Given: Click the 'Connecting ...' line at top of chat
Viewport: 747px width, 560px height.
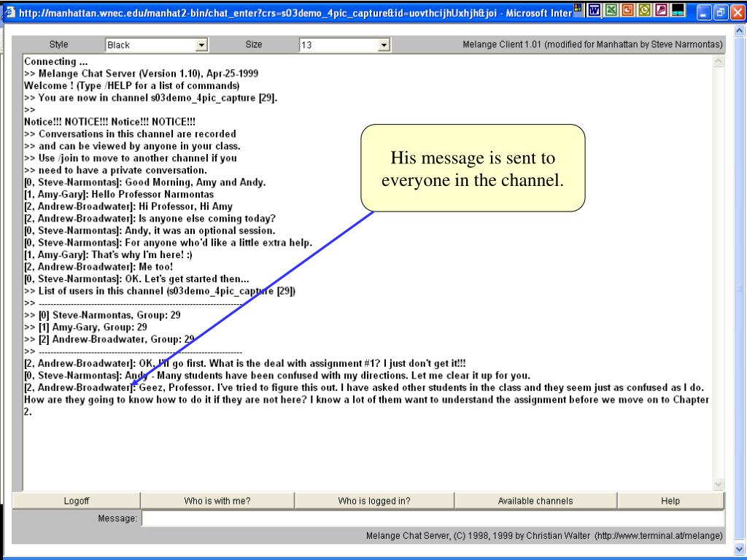Looking at the screenshot, I should (55, 61).
